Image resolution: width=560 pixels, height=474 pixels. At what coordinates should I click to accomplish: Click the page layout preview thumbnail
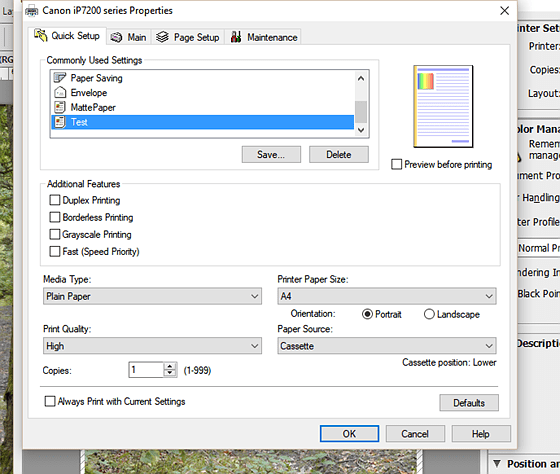click(x=443, y=106)
